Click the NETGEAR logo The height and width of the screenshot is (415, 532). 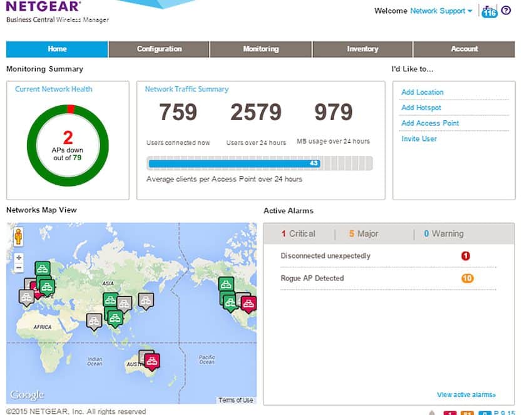tap(43, 6)
